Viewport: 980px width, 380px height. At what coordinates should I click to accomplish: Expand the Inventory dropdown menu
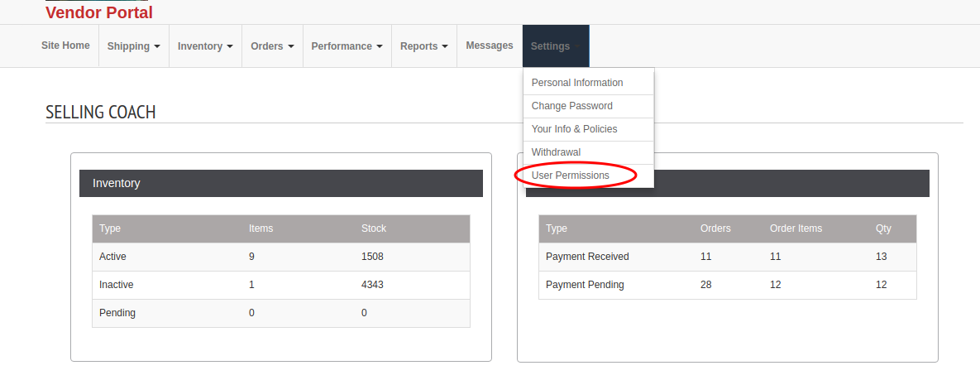206,46
